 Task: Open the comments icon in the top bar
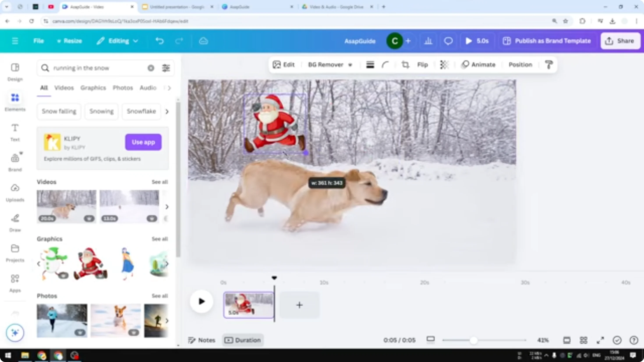point(448,41)
